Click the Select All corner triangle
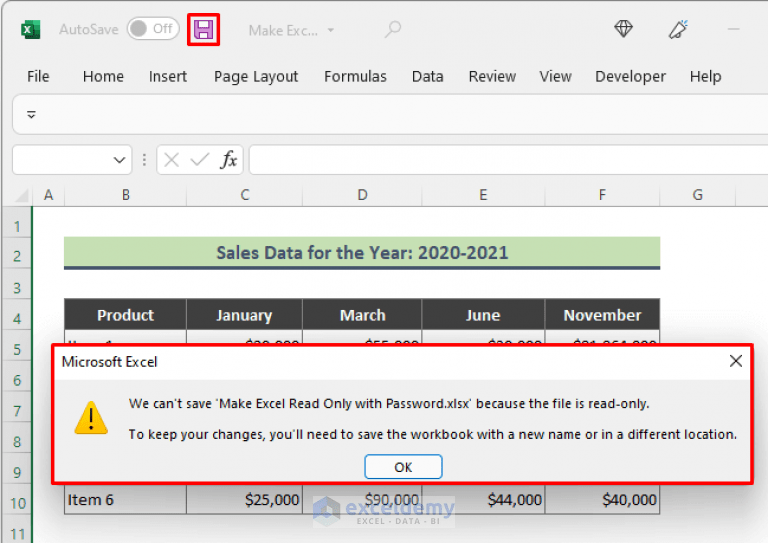The width and height of the screenshot is (768, 543). (21, 195)
